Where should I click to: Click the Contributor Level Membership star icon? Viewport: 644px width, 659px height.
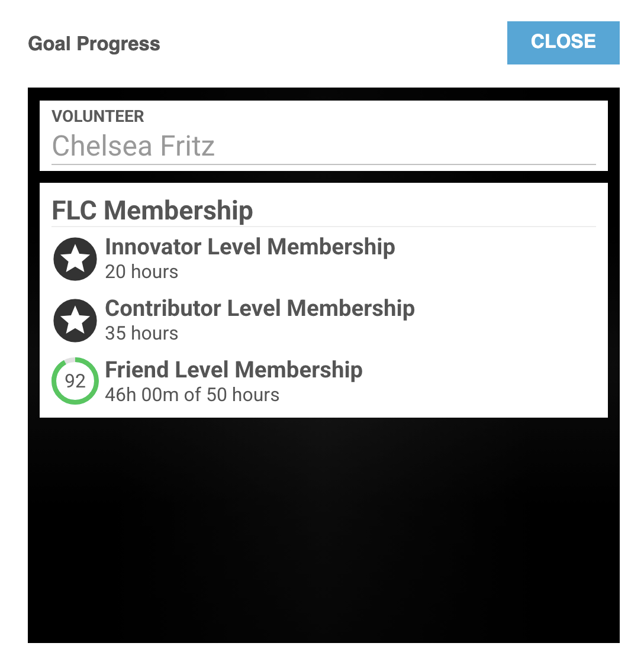coord(75,320)
